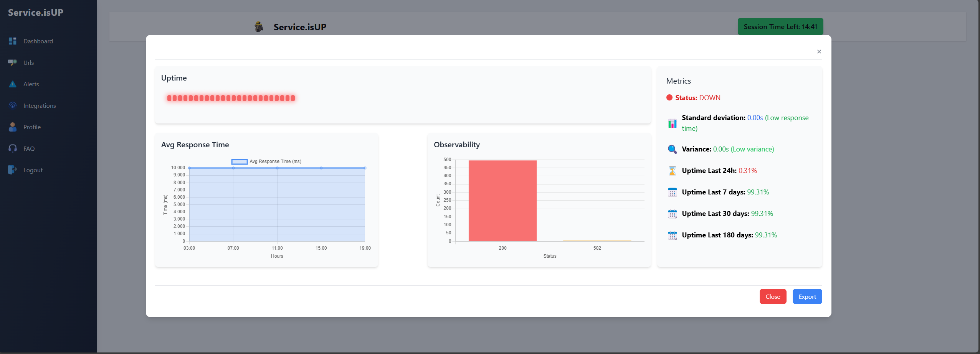Click the bar chart icon for Standard deviation

pos(672,123)
